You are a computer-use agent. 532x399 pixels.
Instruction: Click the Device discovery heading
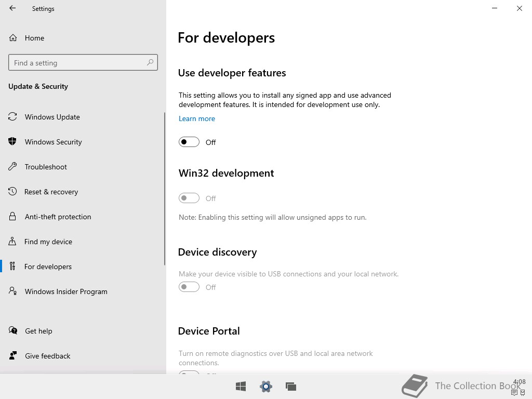218,252
